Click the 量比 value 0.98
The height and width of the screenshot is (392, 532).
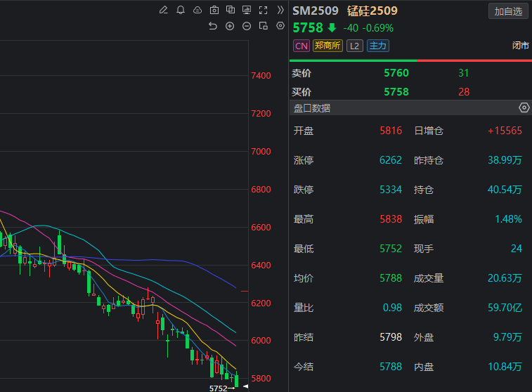tap(392, 308)
